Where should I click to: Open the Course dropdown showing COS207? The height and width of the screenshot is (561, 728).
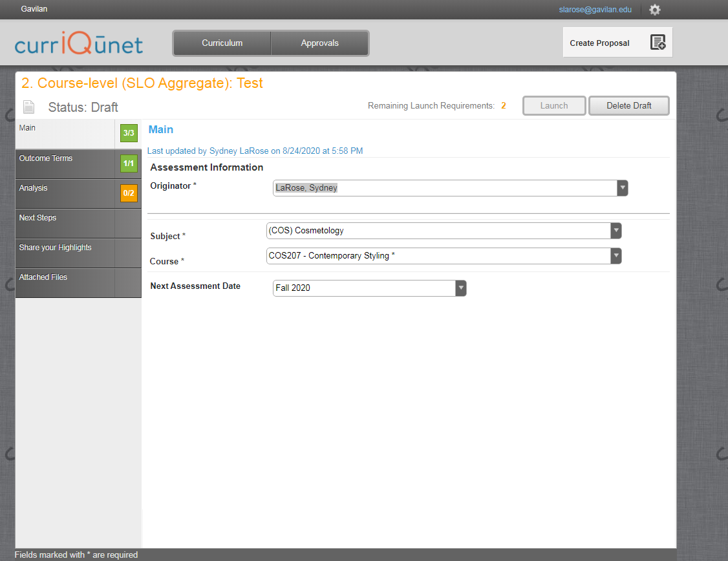point(616,256)
